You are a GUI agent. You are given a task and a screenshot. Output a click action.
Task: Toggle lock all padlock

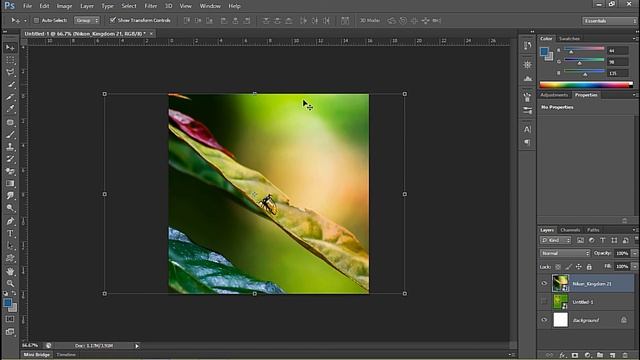click(589, 267)
